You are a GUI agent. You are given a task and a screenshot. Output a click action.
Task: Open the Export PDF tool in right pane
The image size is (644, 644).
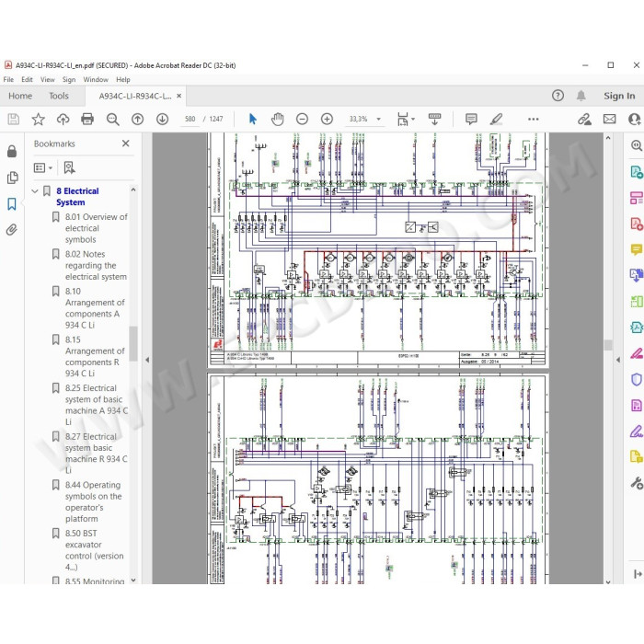pyautogui.click(x=637, y=172)
